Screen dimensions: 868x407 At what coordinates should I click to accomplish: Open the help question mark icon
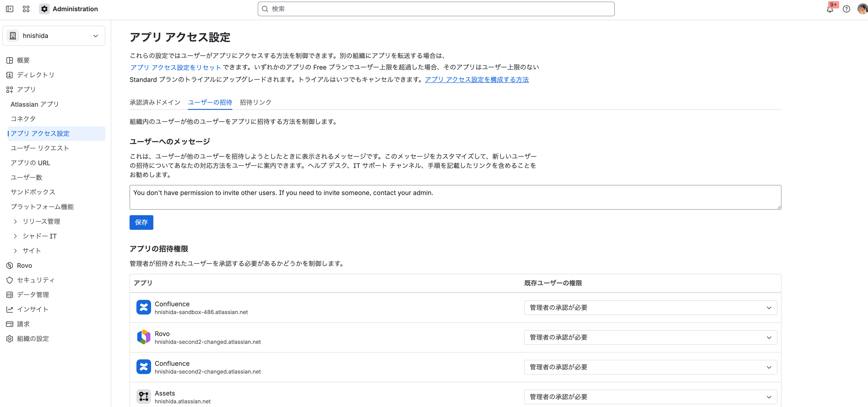point(846,9)
